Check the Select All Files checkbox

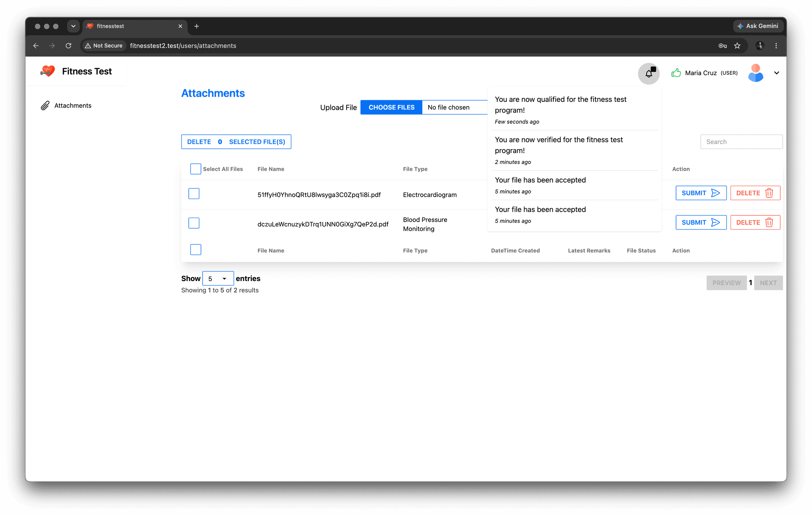195,169
